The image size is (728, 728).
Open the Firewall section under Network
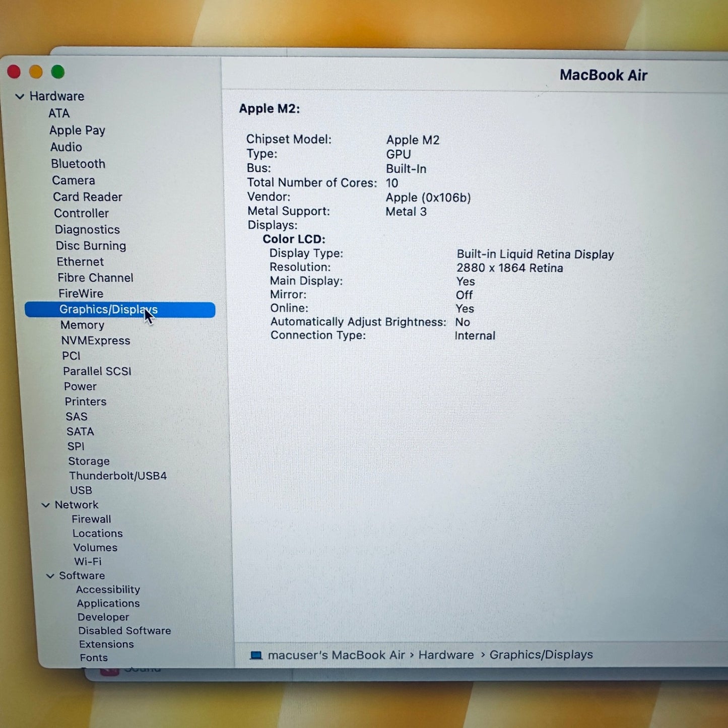tap(91, 518)
